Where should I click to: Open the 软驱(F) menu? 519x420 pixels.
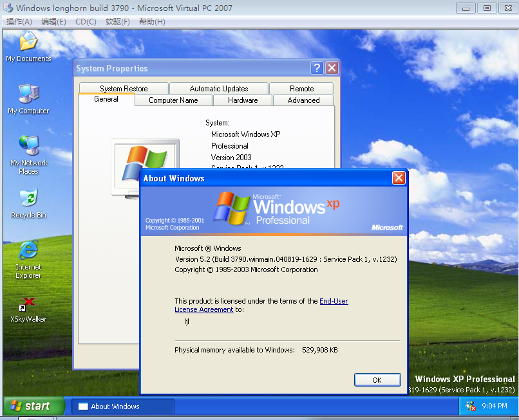[x=117, y=22]
